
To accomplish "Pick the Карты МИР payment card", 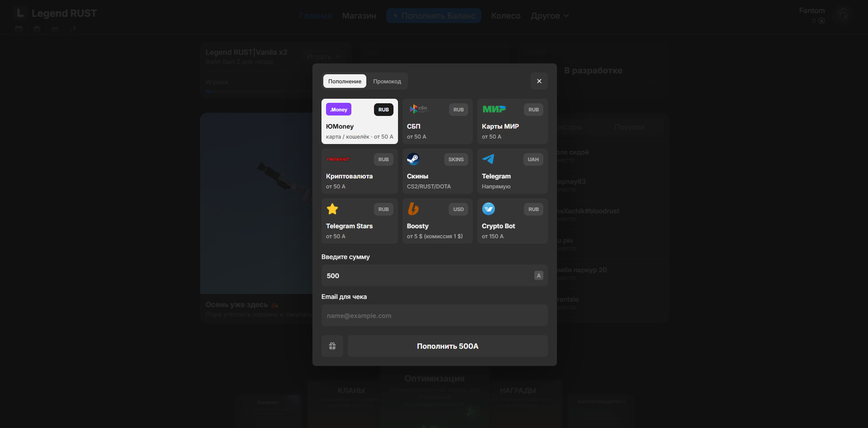I will [513, 121].
